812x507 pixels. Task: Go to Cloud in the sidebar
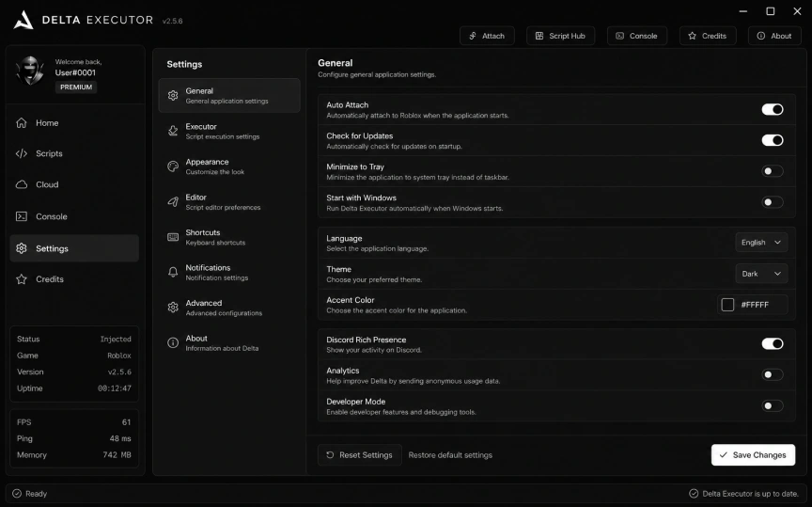[x=74, y=184]
